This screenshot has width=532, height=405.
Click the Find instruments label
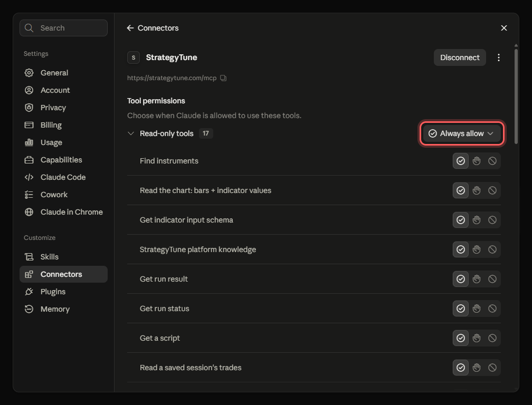tap(169, 161)
